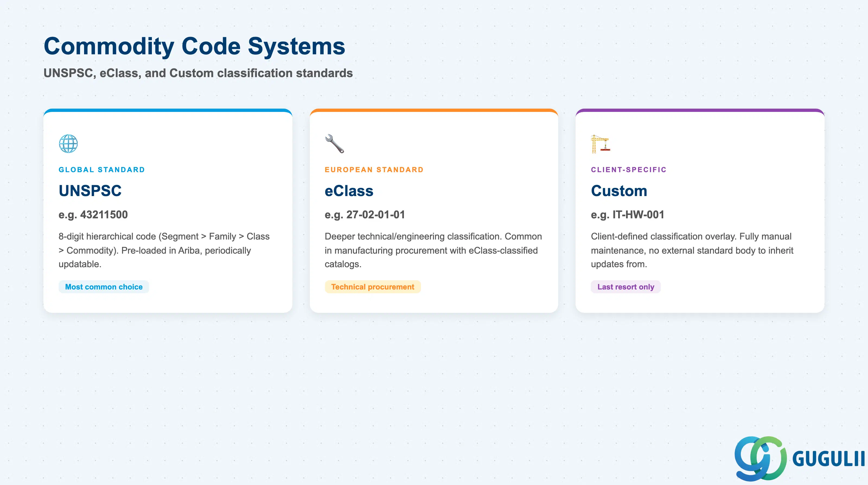
Task: Click the example code IT-HW-001
Action: point(638,215)
